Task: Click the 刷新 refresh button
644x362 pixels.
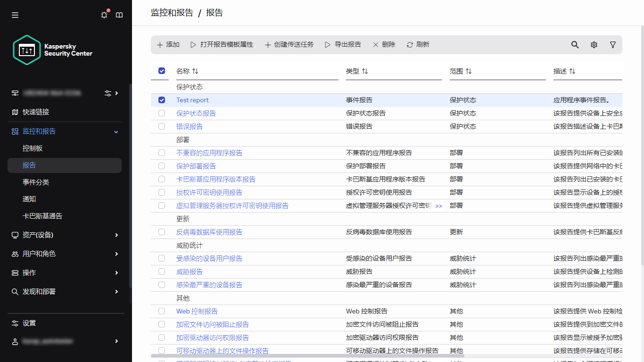Action: point(418,44)
